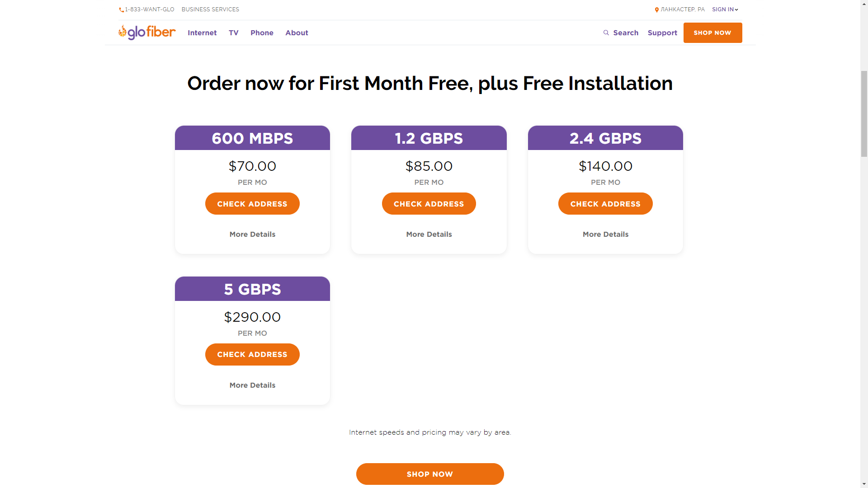
Task: Go to the Support page
Action: (x=662, y=33)
